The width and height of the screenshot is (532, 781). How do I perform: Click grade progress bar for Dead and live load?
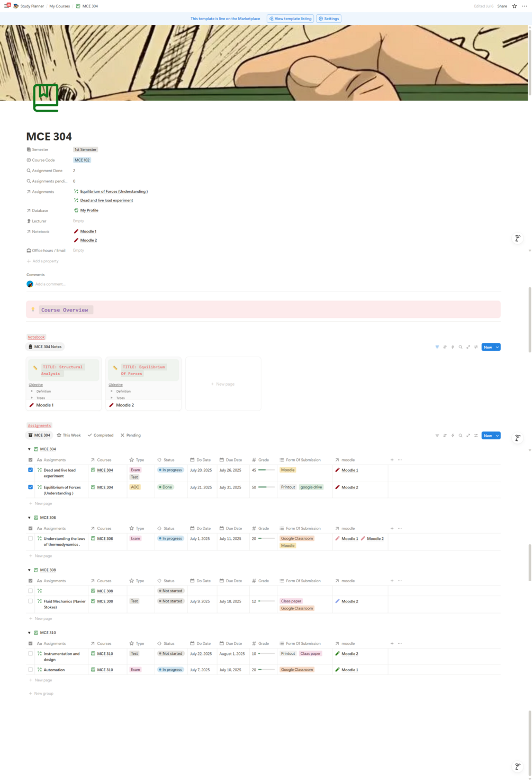point(266,470)
